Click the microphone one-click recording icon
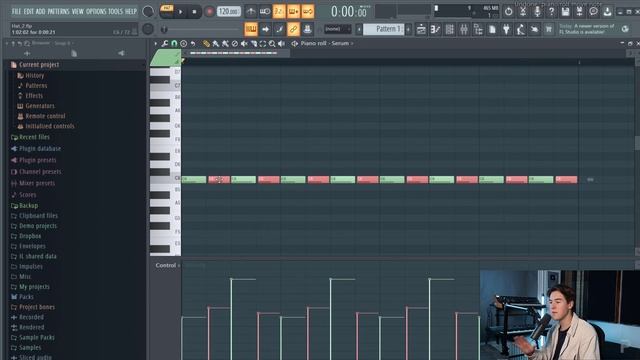Screen dimensions: 640x360 [x=537, y=11]
